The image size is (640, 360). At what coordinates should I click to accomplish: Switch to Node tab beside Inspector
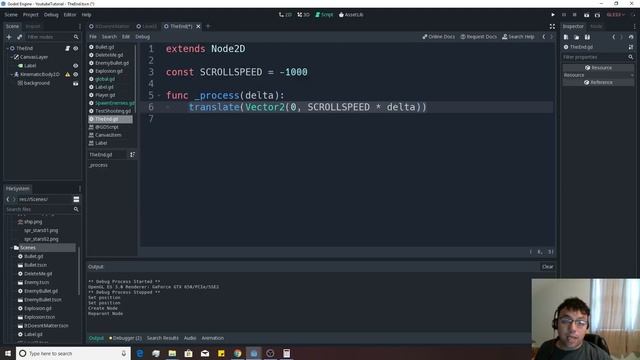(x=596, y=26)
